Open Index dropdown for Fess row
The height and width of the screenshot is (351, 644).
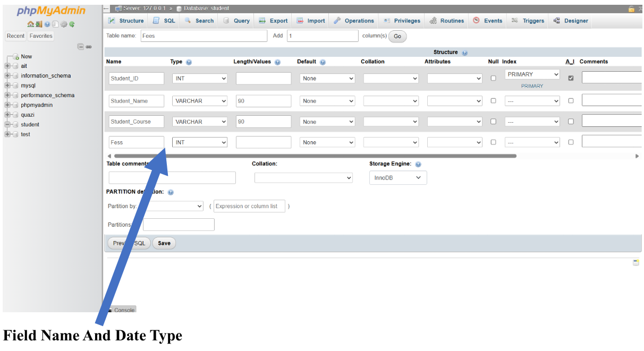click(x=532, y=142)
